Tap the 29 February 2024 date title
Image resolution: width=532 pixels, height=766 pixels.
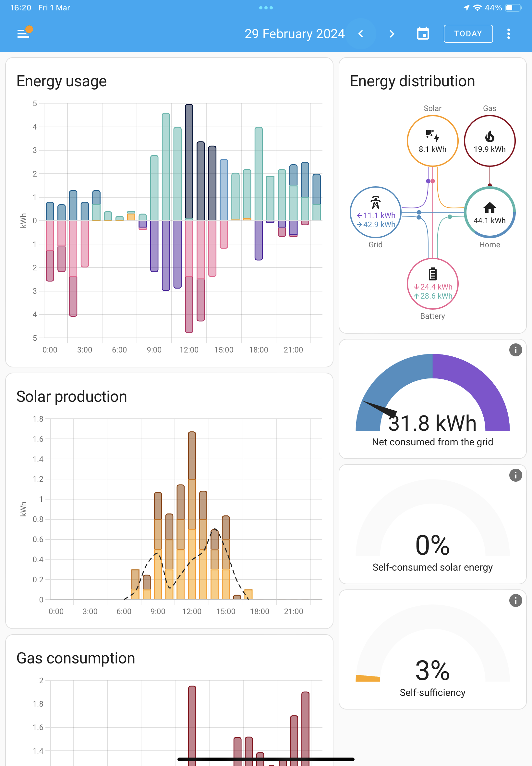[295, 34]
